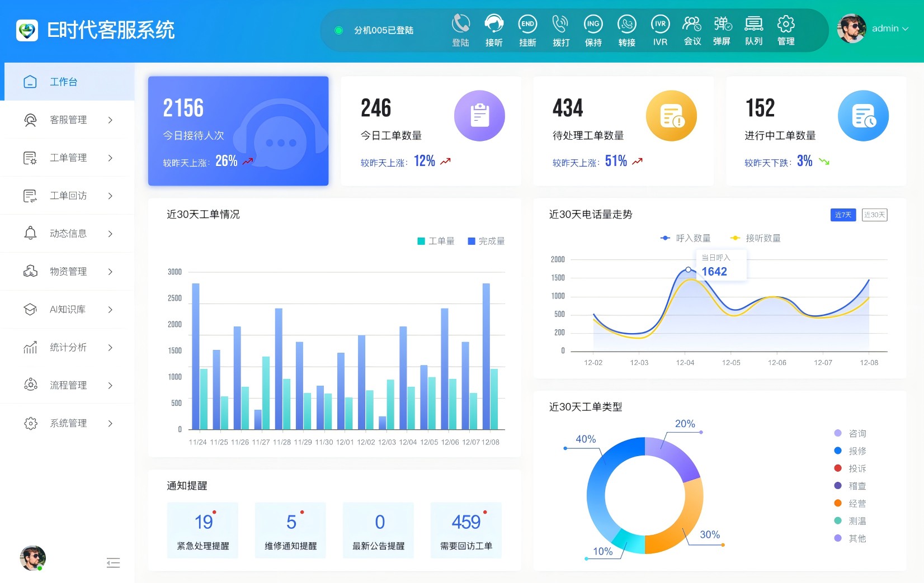Click the 物资管理 boxes icon

(x=30, y=272)
